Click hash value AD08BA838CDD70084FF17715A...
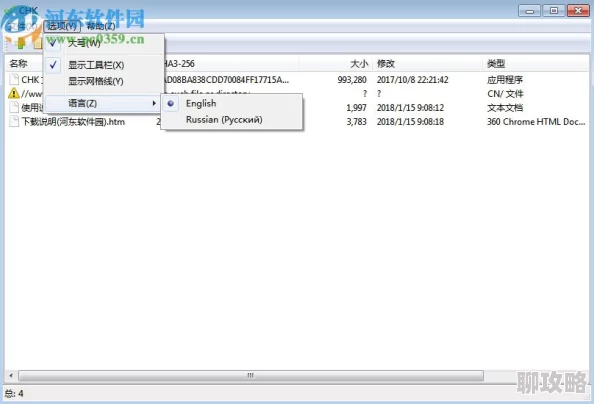 (x=226, y=80)
